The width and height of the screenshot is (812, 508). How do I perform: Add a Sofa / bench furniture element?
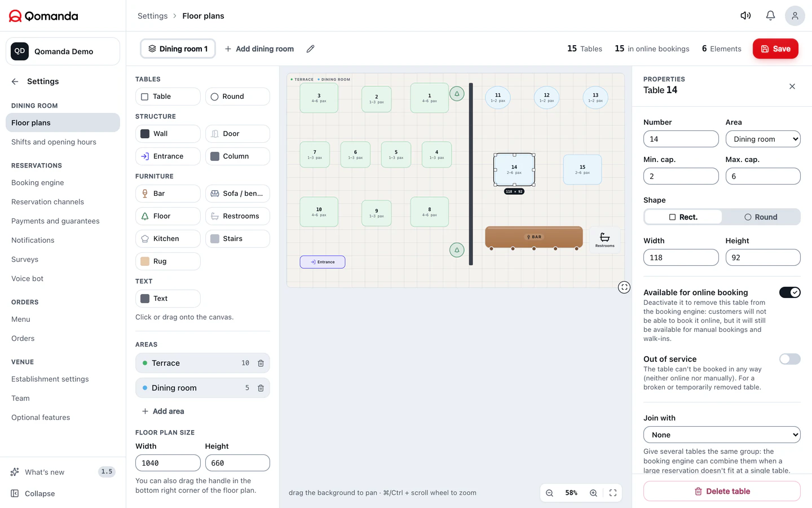coord(237,194)
